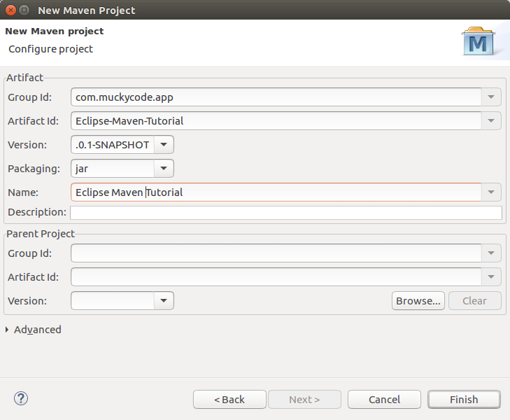
Task: Click into the Description text field
Action: (286, 213)
